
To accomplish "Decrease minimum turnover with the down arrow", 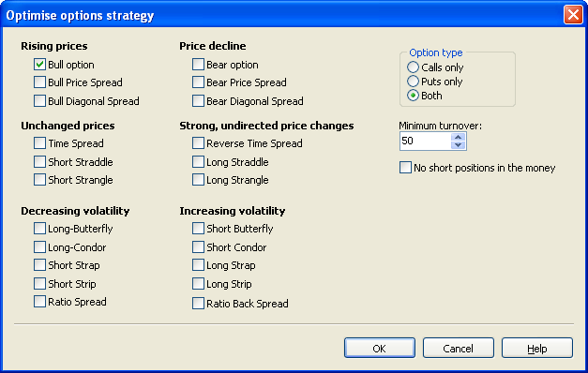I will (x=458, y=145).
